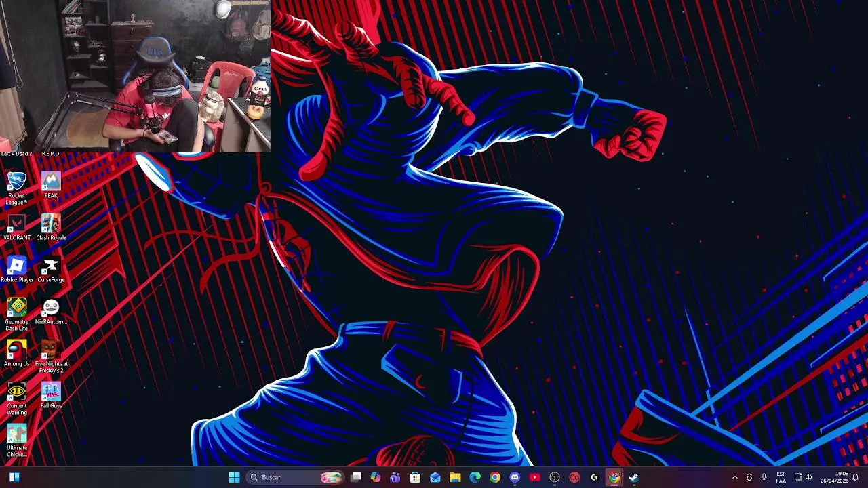
Task: Select the Among Us desktop icon
Action: [x=16, y=354]
